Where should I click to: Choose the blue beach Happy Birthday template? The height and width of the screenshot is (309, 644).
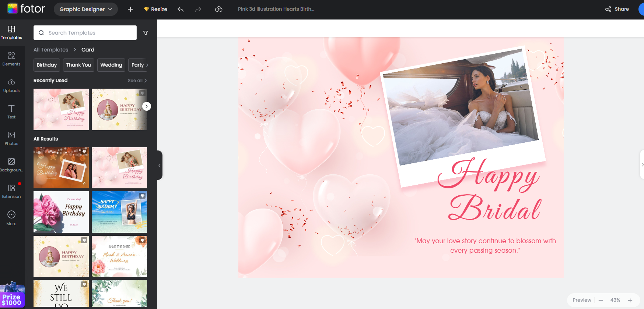point(119,212)
